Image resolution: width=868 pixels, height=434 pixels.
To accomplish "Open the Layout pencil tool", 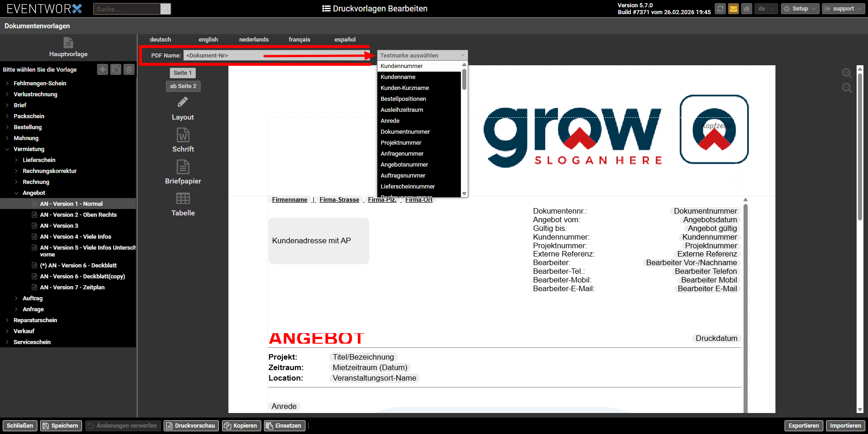I will [183, 102].
